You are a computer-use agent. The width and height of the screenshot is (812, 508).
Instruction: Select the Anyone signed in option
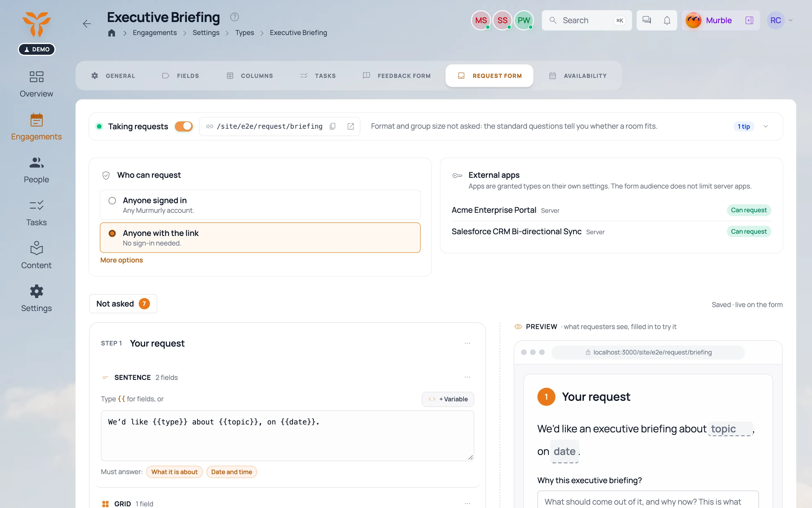[x=260, y=205]
